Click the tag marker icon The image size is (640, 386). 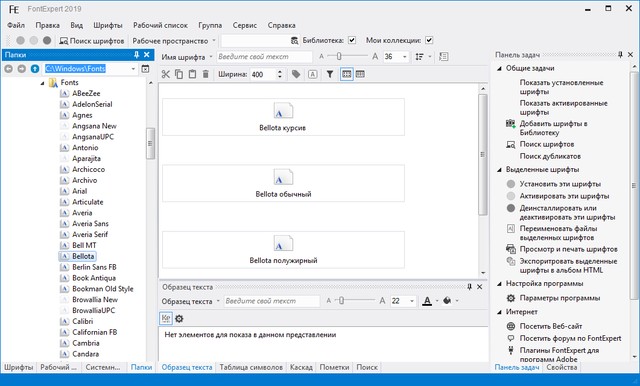296,74
